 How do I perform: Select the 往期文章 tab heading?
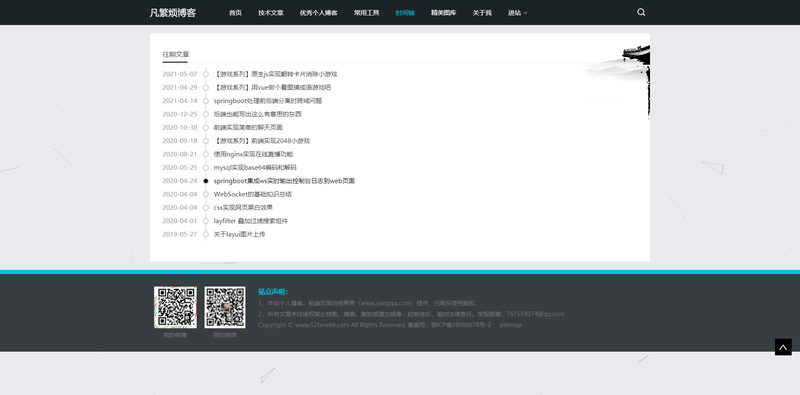(x=176, y=54)
